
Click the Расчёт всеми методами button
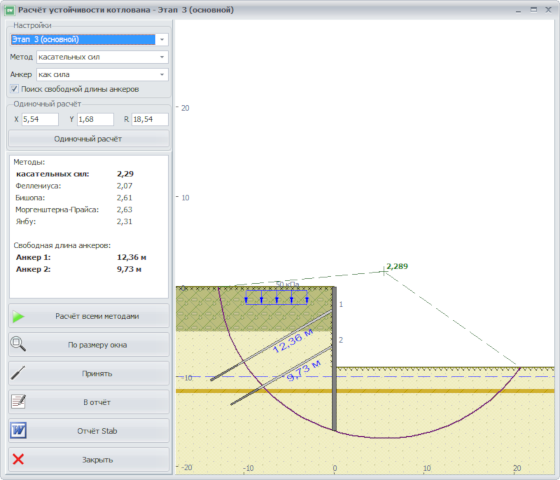point(89,316)
